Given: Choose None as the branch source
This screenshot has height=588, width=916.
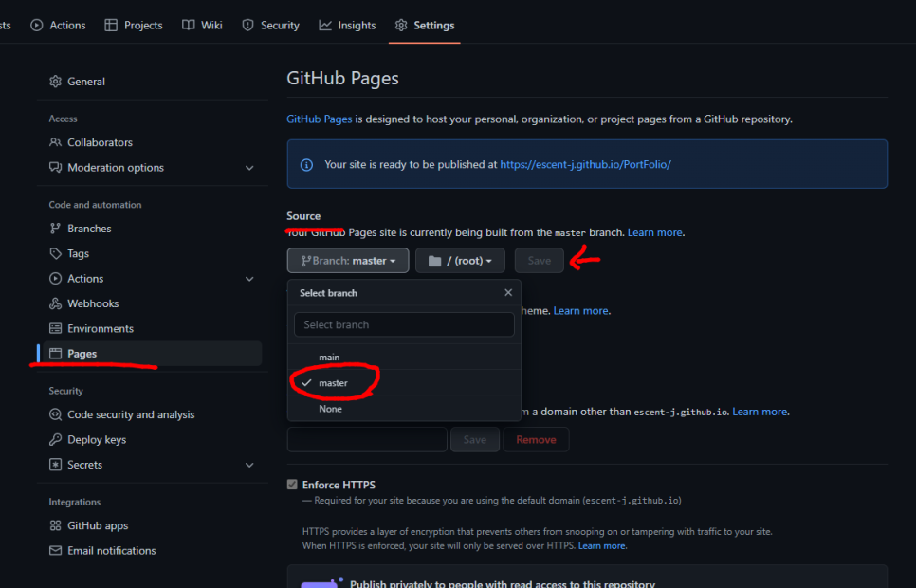Looking at the screenshot, I should tap(404, 409).
